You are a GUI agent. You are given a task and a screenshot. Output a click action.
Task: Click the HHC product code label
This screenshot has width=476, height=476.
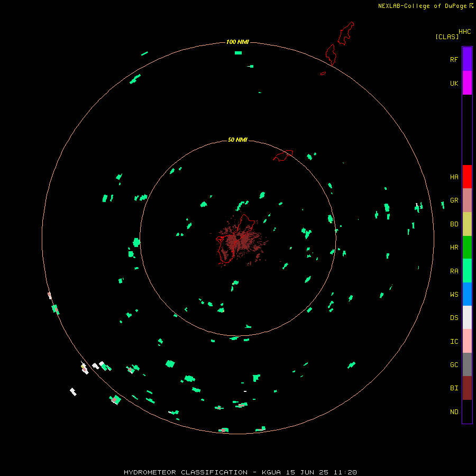click(465, 32)
